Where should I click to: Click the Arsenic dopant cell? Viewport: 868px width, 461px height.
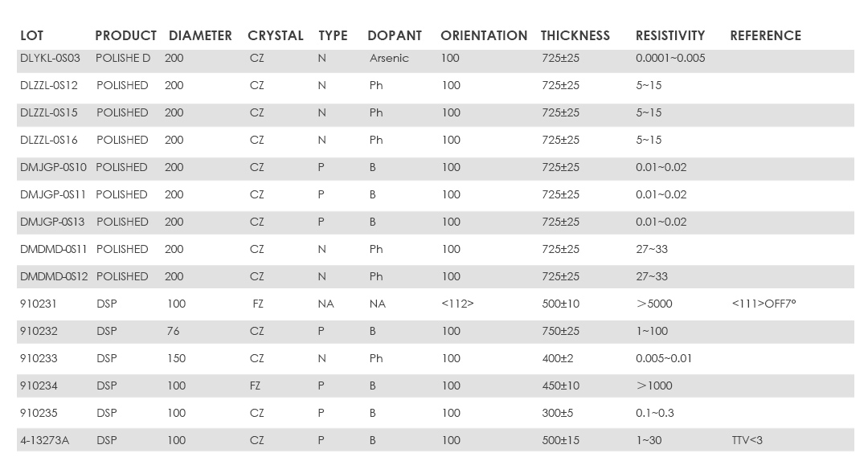389,58
